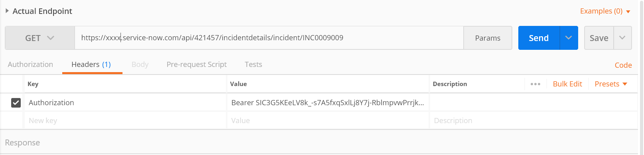The image size is (644, 155).
Task: Open the Examples (0) dropdown
Action: point(605,11)
